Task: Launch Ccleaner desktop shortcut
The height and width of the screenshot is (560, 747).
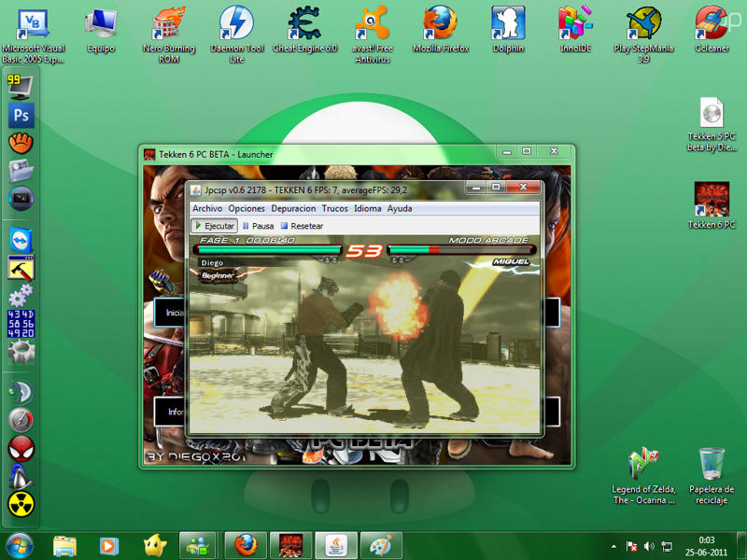Action: [x=712, y=30]
